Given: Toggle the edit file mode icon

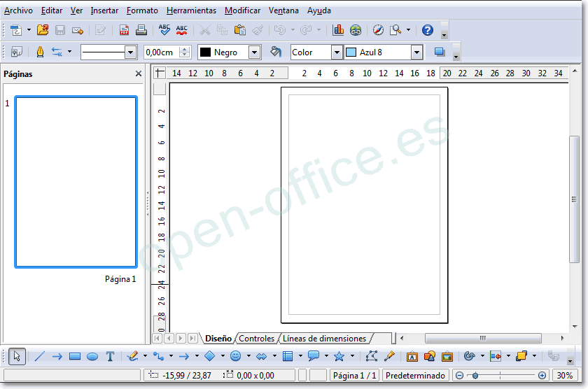Looking at the screenshot, I should pyautogui.click(x=100, y=30).
